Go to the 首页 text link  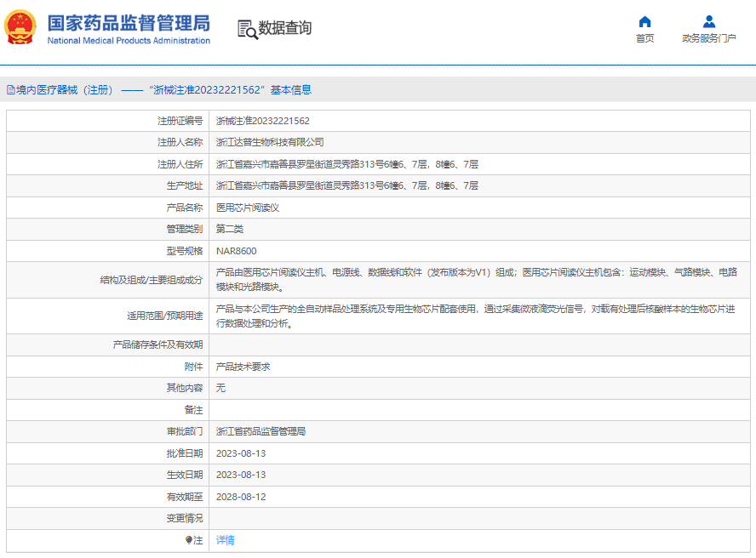(x=644, y=38)
